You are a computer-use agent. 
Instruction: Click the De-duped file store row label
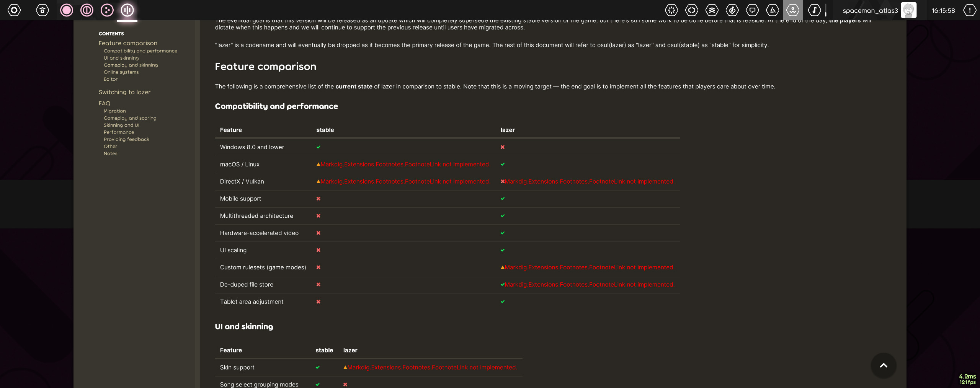(x=247, y=285)
